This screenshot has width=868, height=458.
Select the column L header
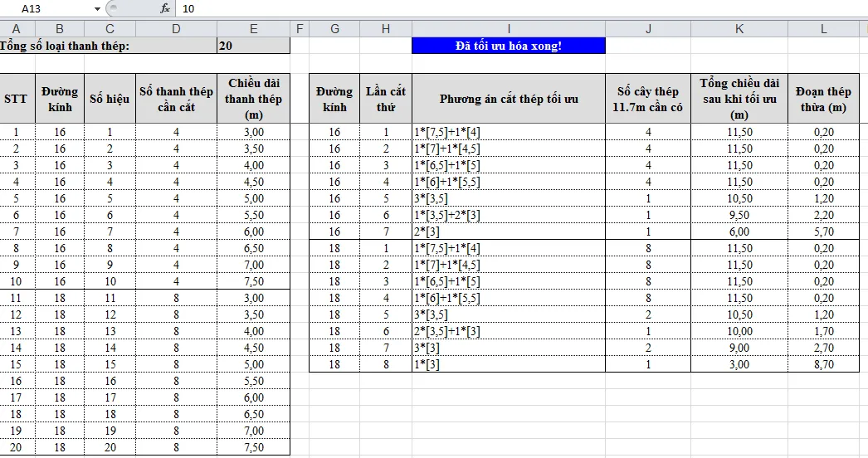[823, 29]
